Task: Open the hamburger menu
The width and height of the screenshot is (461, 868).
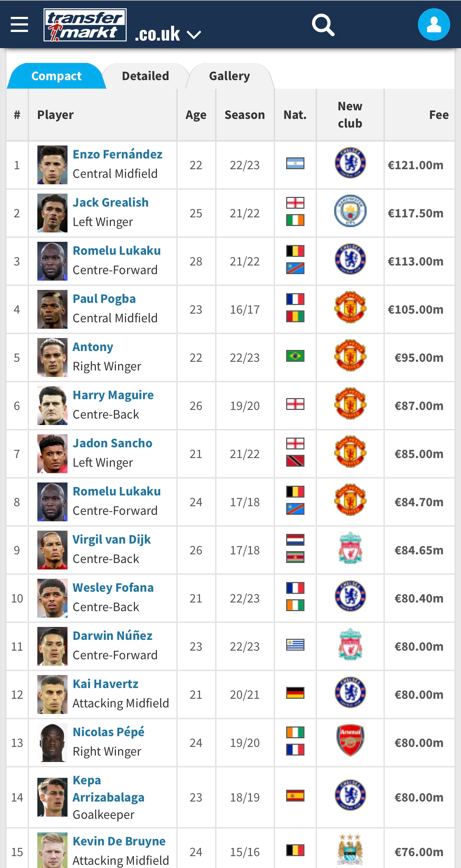Action: (x=19, y=25)
